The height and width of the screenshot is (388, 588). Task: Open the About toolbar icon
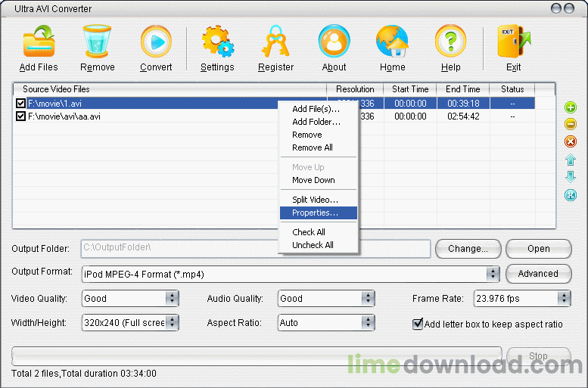(334, 42)
